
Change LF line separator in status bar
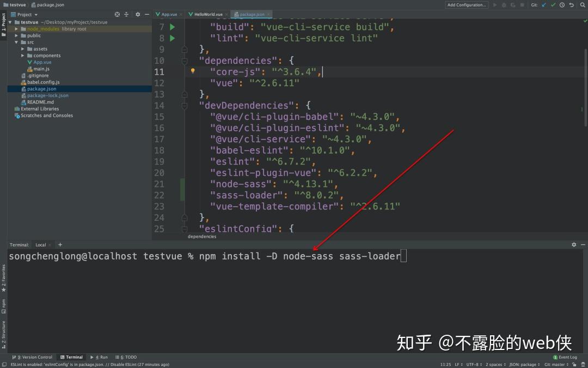[x=458, y=364]
